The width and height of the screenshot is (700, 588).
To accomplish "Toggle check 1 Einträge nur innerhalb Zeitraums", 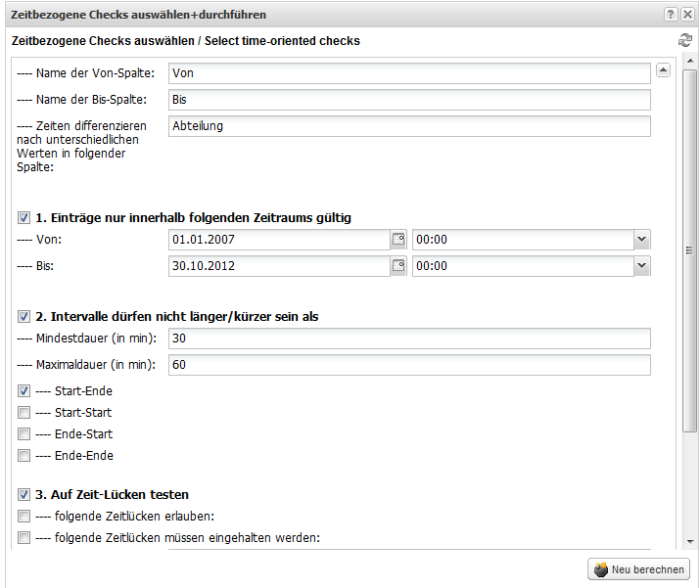I will pos(23,218).
